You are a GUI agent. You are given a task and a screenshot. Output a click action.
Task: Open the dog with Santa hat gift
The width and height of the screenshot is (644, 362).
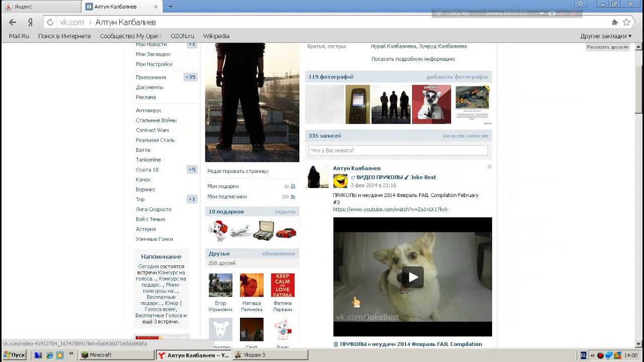(x=218, y=231)
